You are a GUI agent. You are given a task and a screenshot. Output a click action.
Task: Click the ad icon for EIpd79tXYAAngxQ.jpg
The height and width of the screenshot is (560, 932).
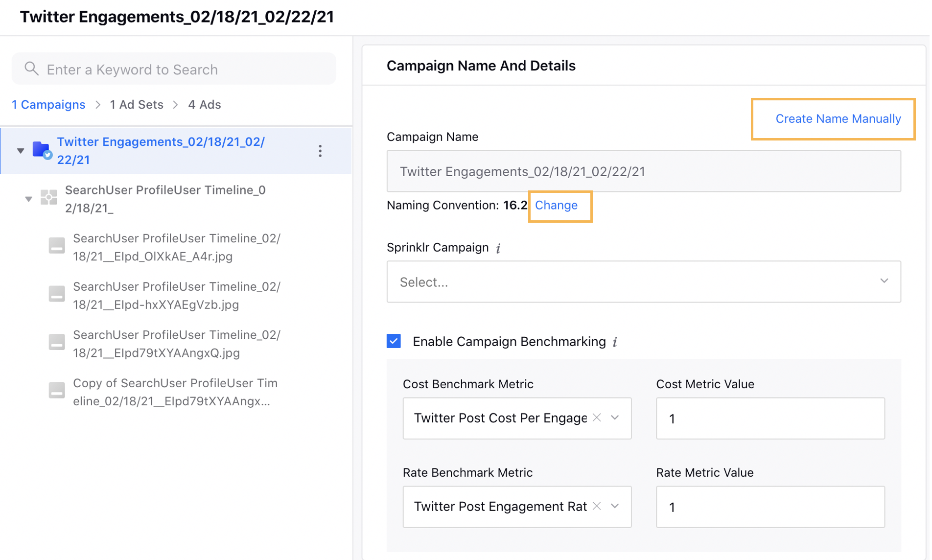coord(57,342)
